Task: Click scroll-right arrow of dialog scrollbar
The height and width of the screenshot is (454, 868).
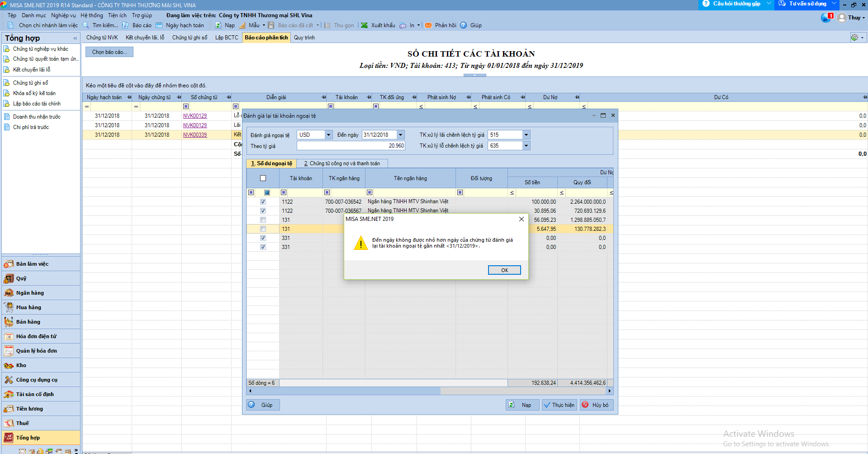Action: pyautogui.click(x=610, y=391)
